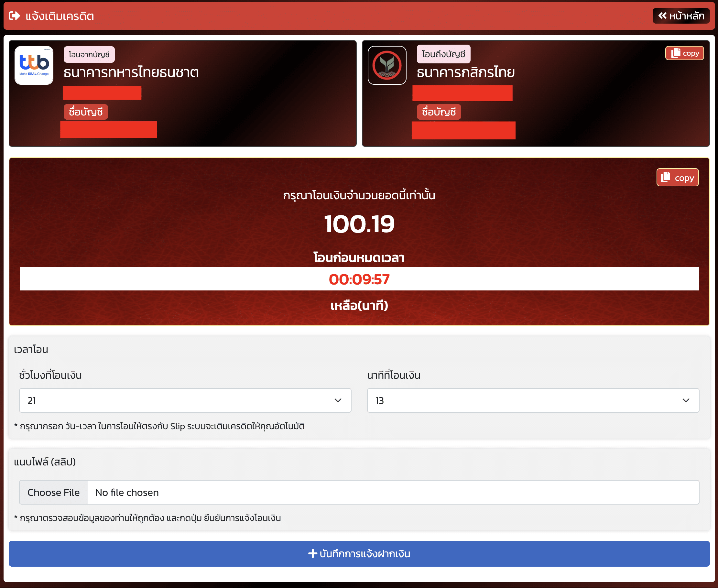Copy the 100.19 transfer amount
This screenshot has width=718, height=588.
(x=677, y=178)
